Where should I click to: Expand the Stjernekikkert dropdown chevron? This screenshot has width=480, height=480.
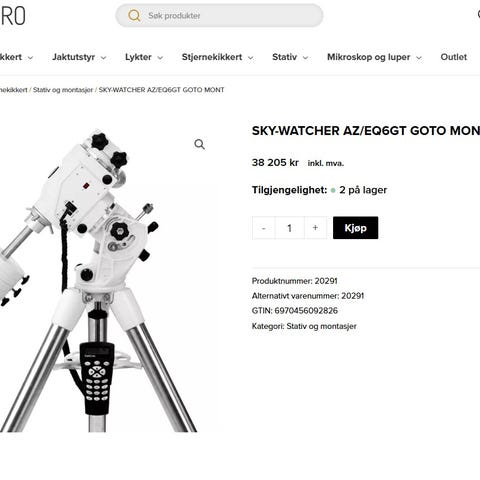pos(251,58)
